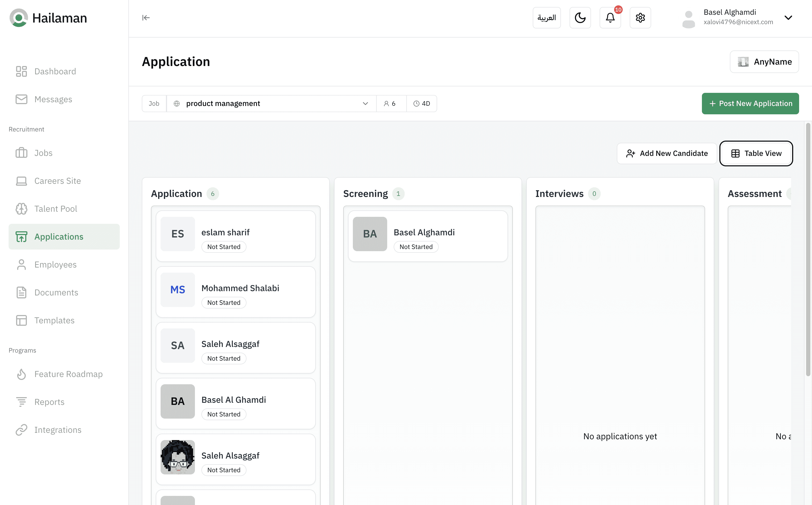This screenshot has height=505, width=812.
Task: Click the Jobs briefcase icon
Action: pyautogui.click(x=21, y=153)
